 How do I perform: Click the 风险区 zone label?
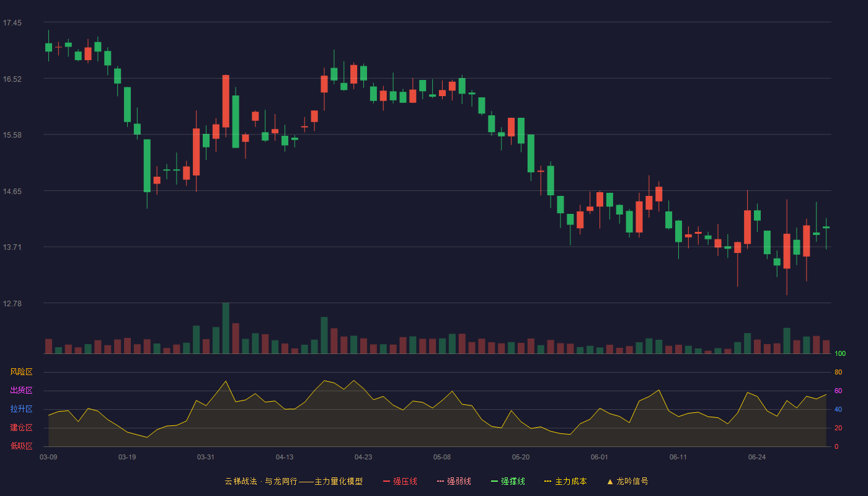tap(21, 372)
